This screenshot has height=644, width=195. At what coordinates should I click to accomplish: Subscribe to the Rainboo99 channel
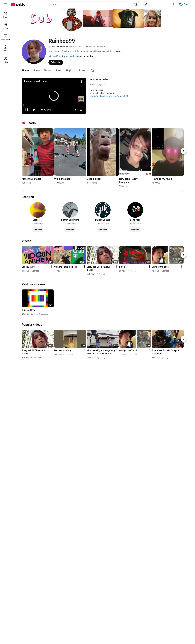(x=55, y=62)
